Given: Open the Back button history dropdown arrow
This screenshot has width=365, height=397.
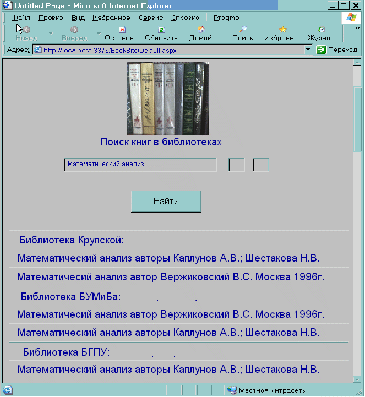Looking at the screenshot, I should click(51, 33).
